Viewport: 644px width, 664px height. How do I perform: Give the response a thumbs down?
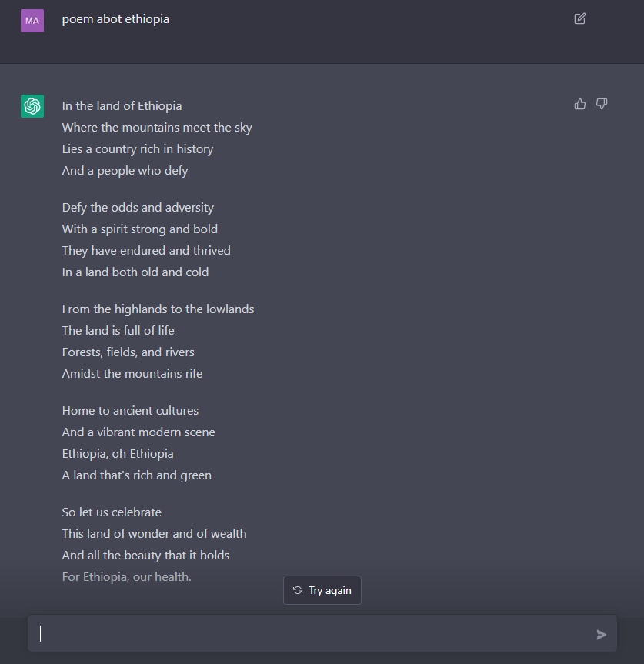click(602, 104)
